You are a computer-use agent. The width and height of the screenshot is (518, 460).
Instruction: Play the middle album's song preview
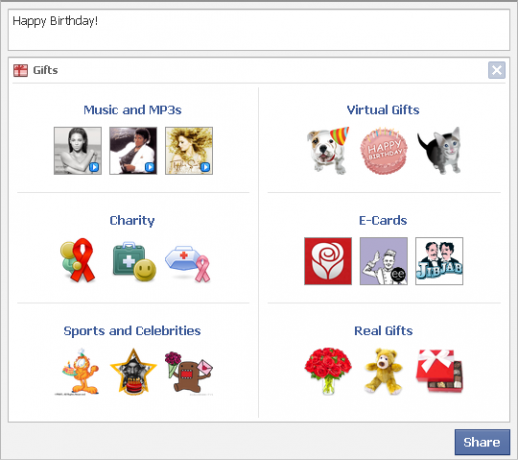(x=150, y=167)
